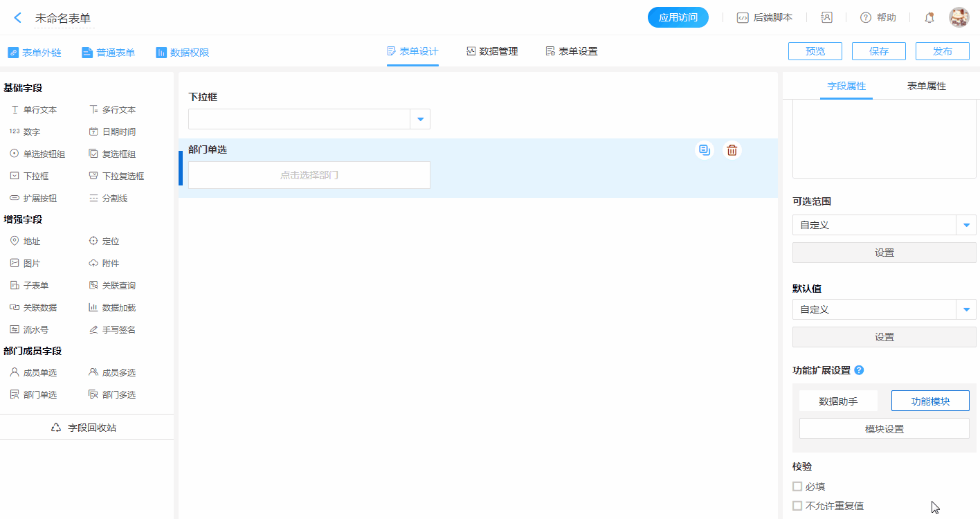
Task: Click the back arrow icon
Action: pyautogui.click(x=18, y=18)
